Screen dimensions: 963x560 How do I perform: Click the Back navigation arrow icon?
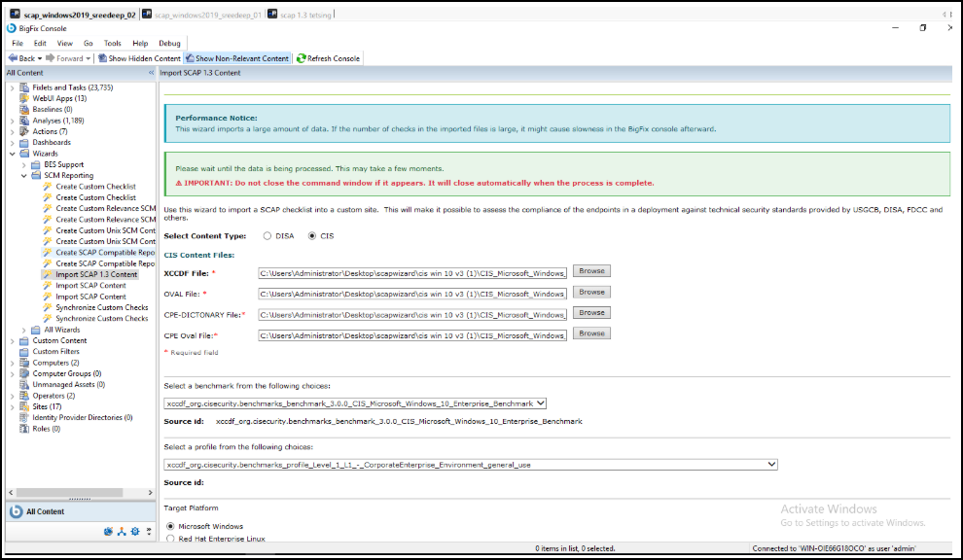(13, 57)
